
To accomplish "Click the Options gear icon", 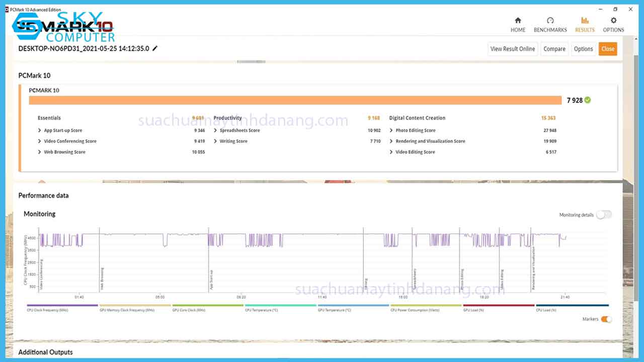I will 613,21.
